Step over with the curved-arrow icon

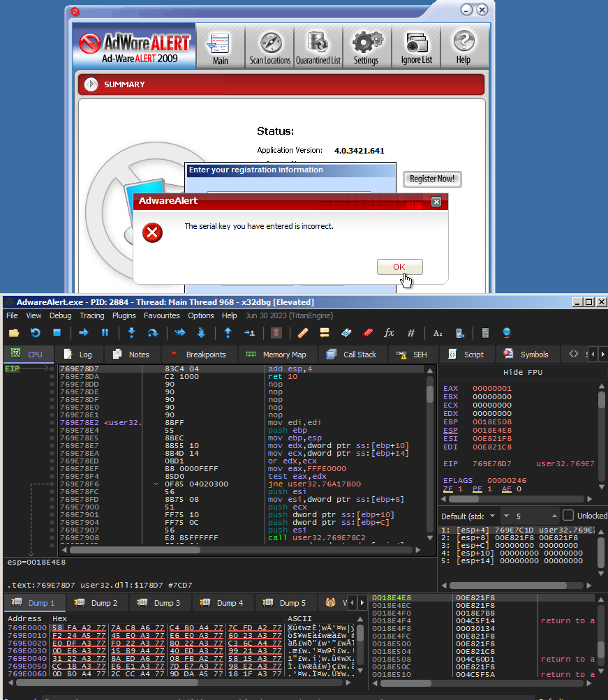click(153, 333)
